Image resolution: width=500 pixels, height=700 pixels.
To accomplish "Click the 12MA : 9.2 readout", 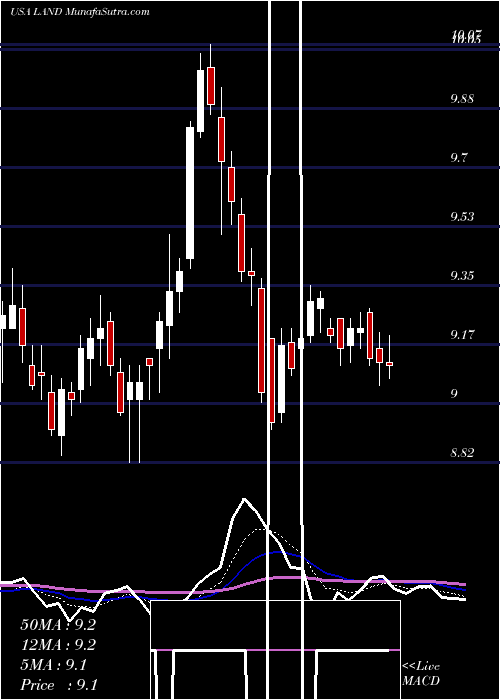I will tap(58, 645).
